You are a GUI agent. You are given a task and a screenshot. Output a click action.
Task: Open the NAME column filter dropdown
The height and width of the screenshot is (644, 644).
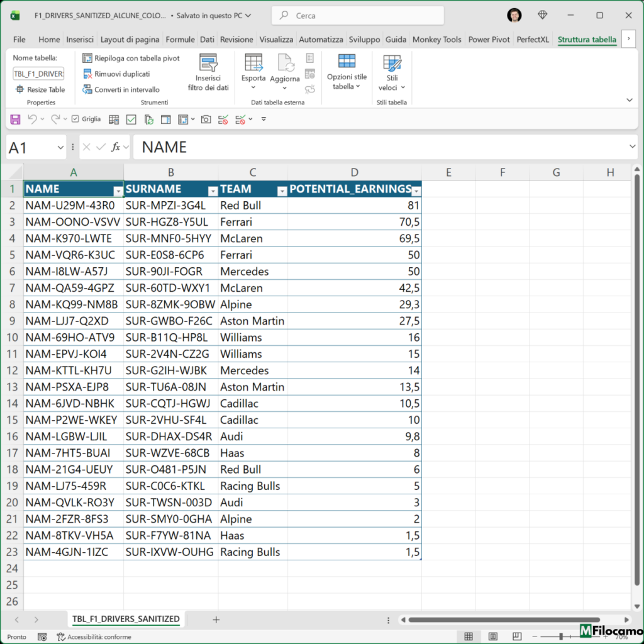(118, 191)
